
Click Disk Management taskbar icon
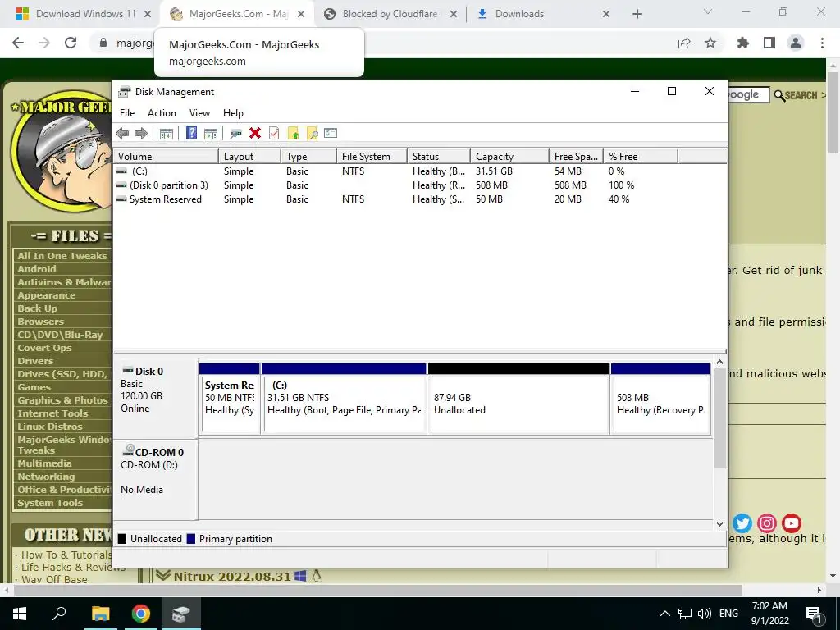[x=181, y=614]
